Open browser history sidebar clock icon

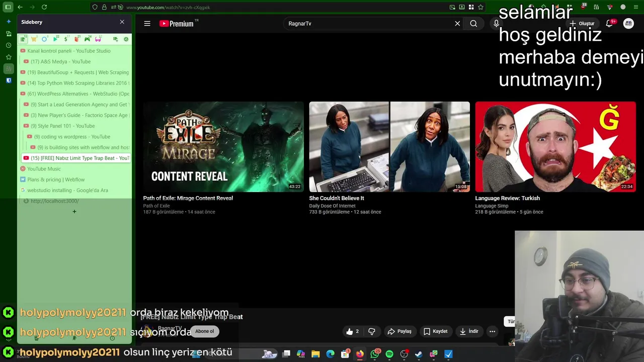tap(9, 45)
